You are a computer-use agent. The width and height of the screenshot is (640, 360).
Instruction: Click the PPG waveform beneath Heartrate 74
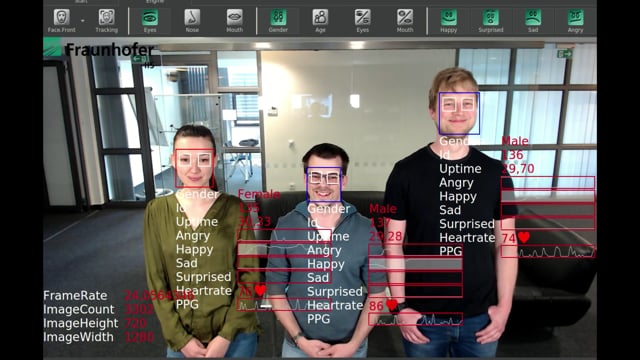click(548, 251)
